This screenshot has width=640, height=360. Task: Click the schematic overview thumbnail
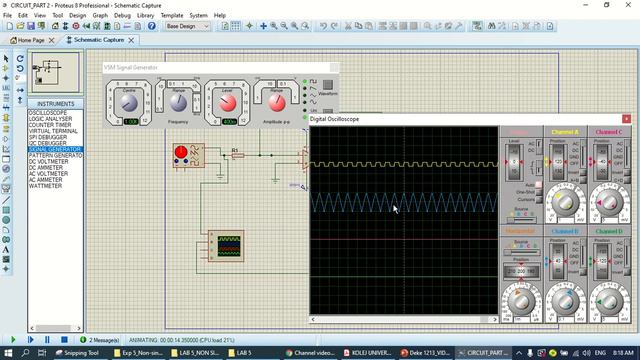tap(56, 72)
